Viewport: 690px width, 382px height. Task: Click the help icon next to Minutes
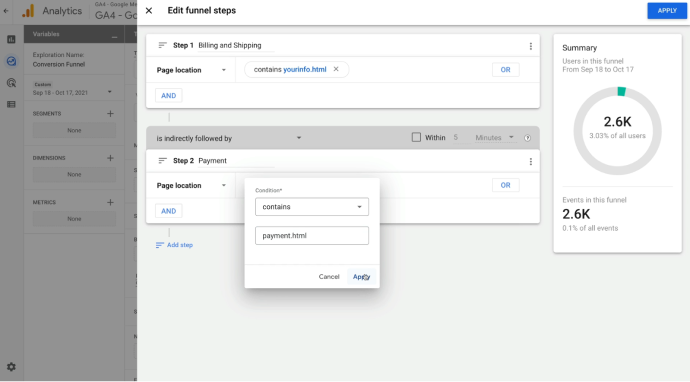pyautogui.click(x=527, y=138)
